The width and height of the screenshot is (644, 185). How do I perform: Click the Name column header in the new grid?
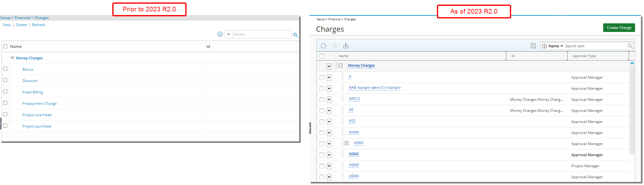[420, 56]
